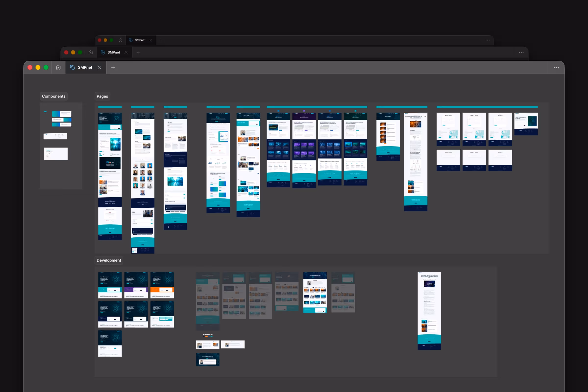588x392 pixels.
Task: Click the home icon in the front window
Action: [58, 68]
